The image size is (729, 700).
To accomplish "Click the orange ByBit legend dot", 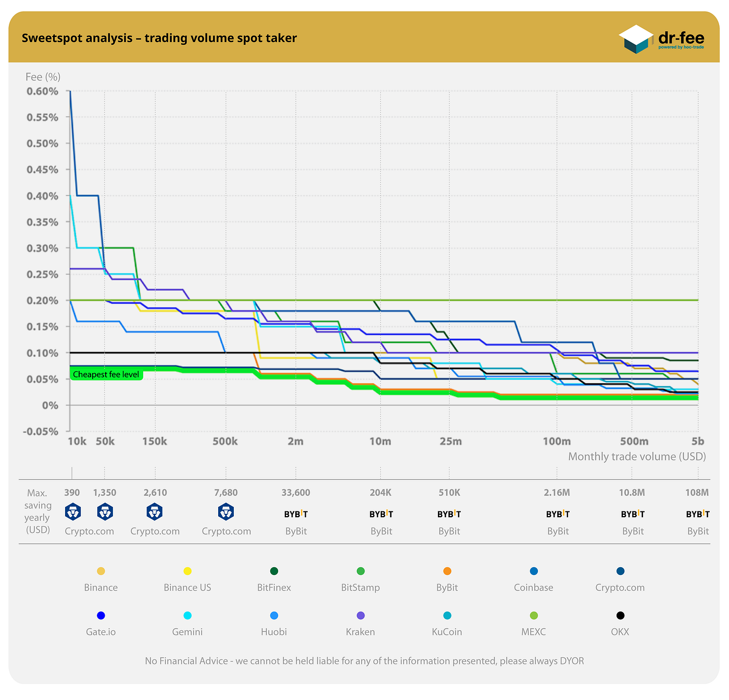I will (447, 571).
